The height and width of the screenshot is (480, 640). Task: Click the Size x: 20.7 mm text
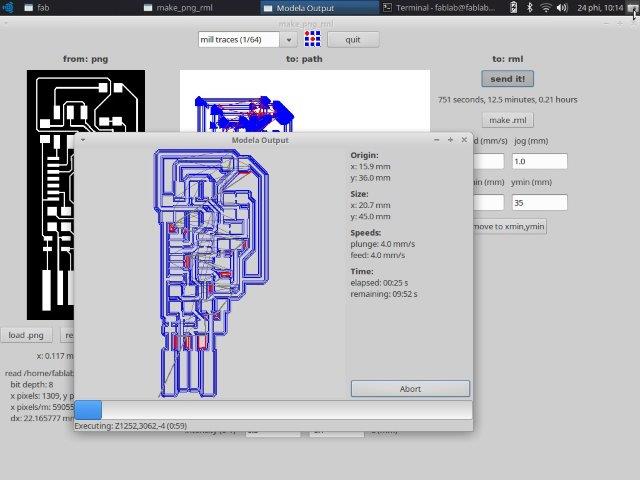pyautogui.click(x=370, y=205)
